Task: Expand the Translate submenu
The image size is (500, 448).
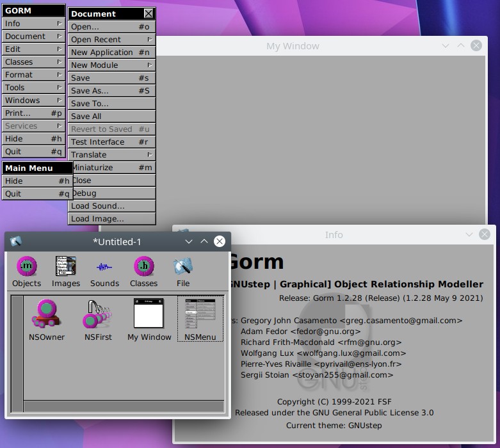Action: pos(111,155)
